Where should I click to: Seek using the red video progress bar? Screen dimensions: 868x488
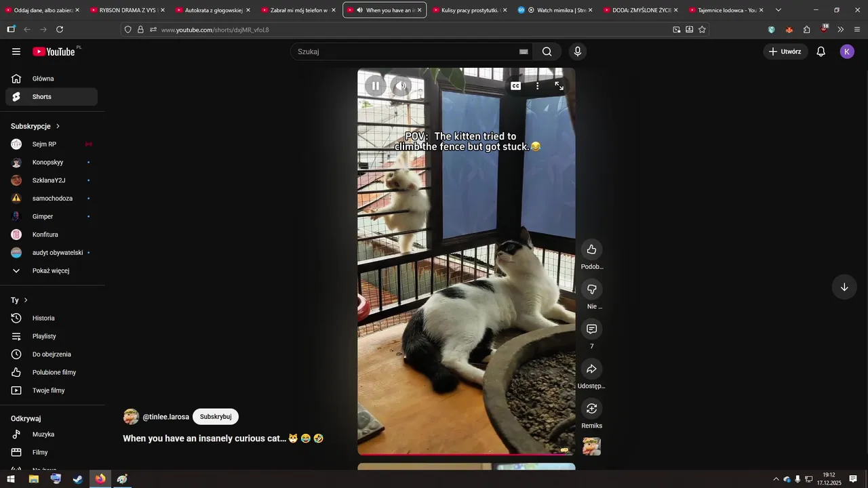(x=466, y=454)
